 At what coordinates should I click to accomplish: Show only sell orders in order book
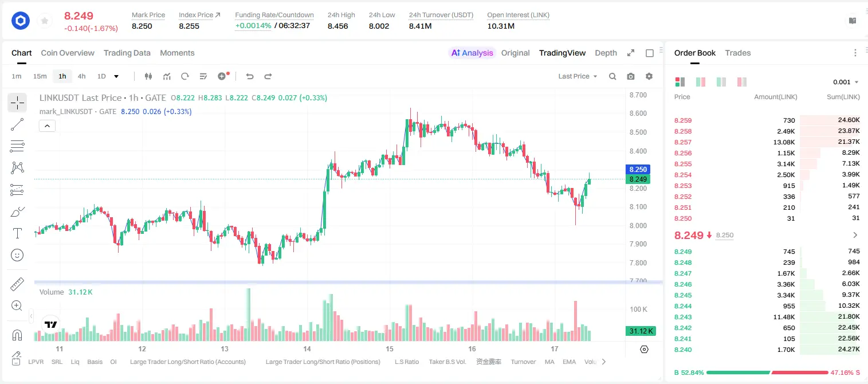pyautogui.click(x=741, y=82)
